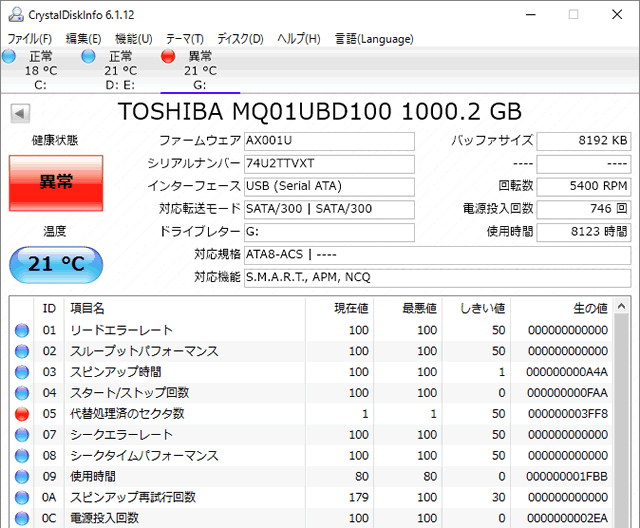
Task: Select the シークエラーレート row
Action: click(310, 435)
